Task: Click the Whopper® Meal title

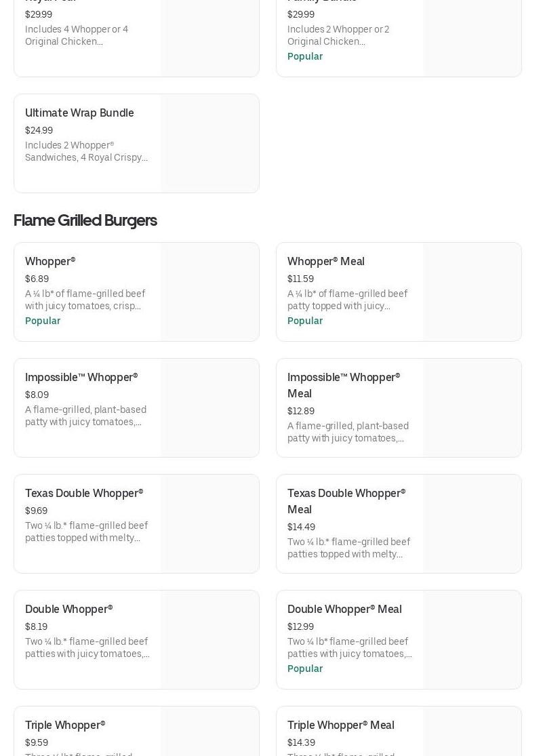Action: (x=325, y=261)
